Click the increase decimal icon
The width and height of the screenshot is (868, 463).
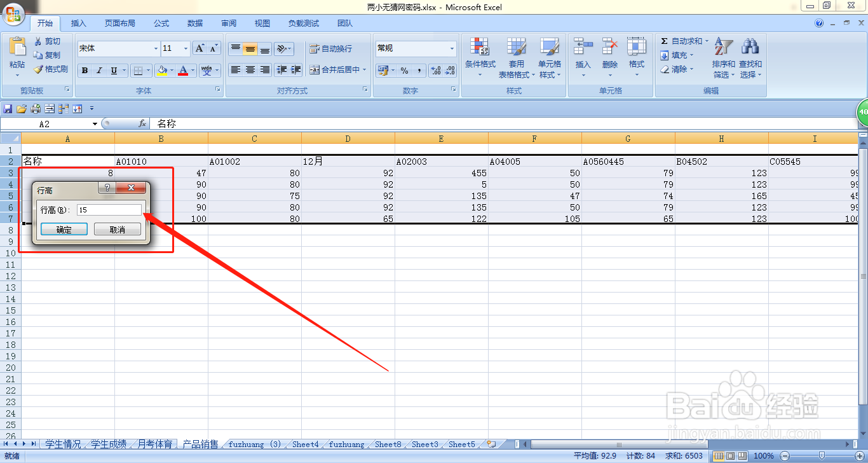pyautogui.click(x=435, y=70)
